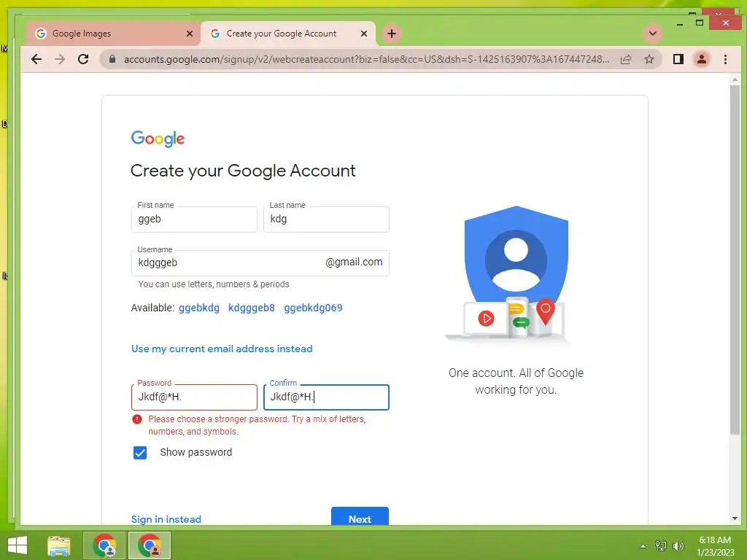This screenshot has width=747, height=560.
Task: View site security lock information
Action: [x=112, y=59]
